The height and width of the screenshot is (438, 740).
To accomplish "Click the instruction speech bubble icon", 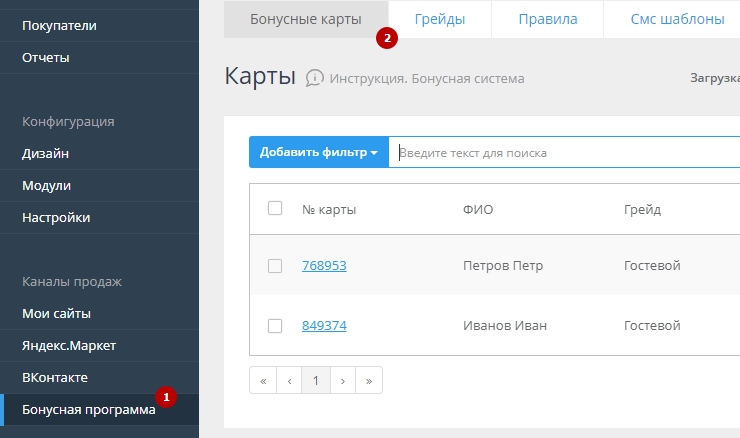I will 315,78.
